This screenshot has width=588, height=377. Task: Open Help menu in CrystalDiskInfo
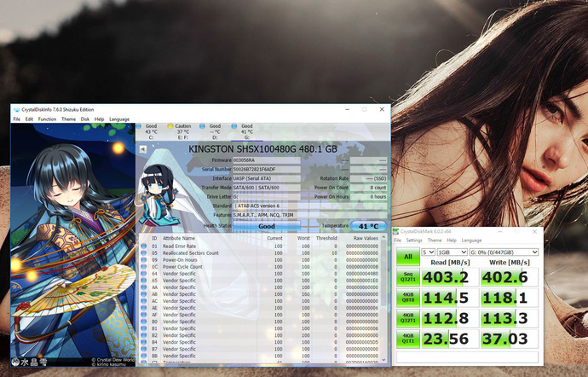tap(100, 119)
